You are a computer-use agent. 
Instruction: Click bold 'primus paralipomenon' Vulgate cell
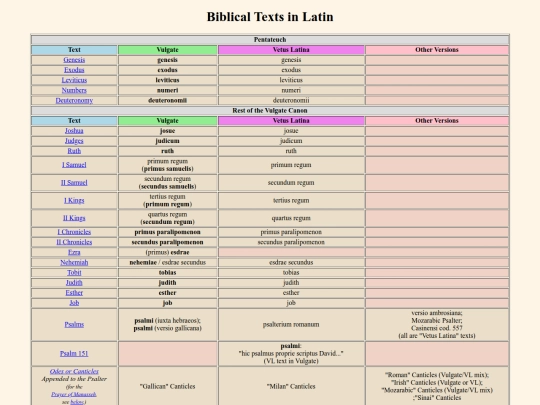tap(167, 232)
